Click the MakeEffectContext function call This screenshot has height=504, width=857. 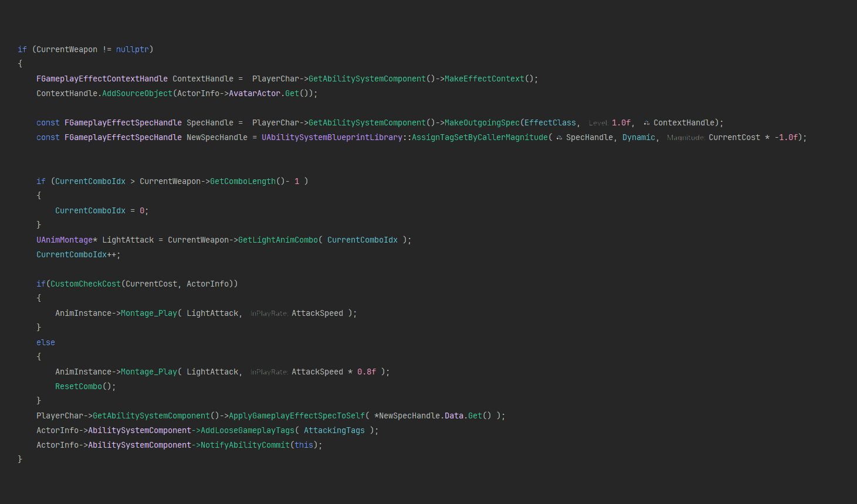pyautogui.click(x=484, y=79)
